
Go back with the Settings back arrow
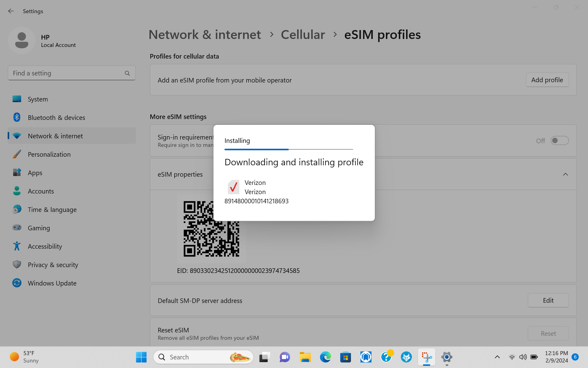click(11, 11)
